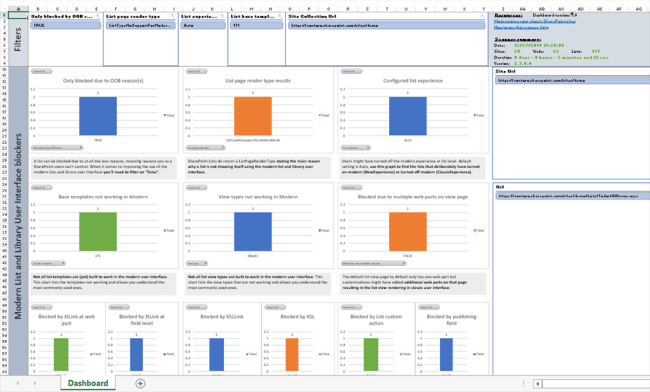Click count button atop Blocked by List custom action chart
This screenshot has width=650, height=392.
(x=352, y=307)
